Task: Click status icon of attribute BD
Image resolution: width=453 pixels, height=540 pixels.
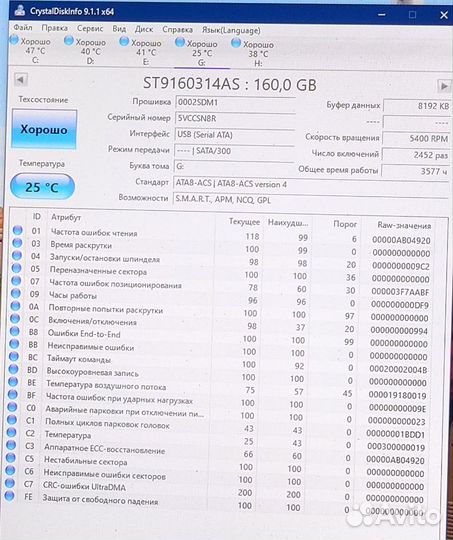Action: point(13,369)
